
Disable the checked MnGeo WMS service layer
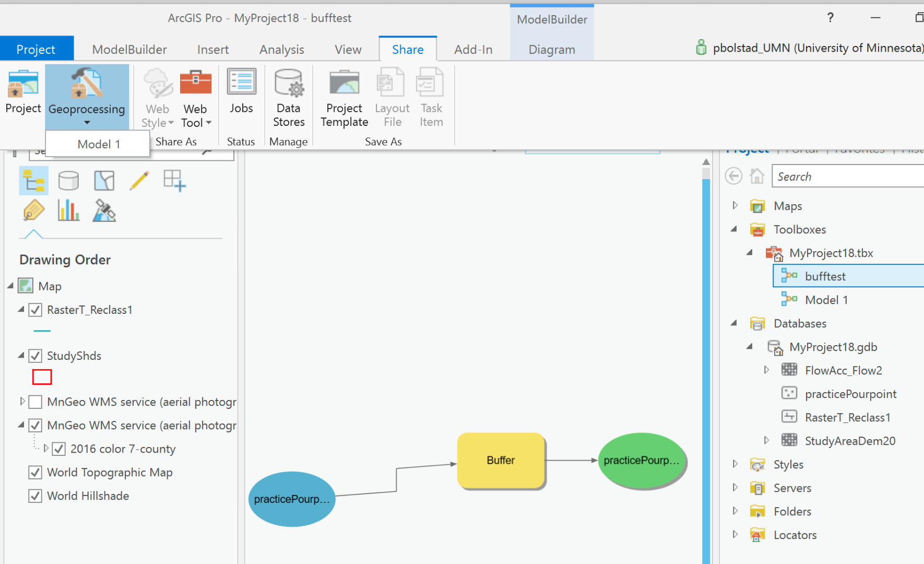35,425
